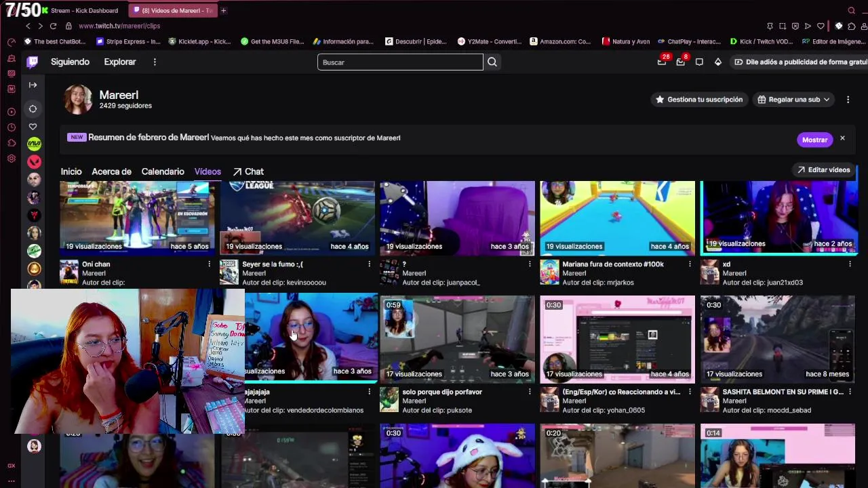Click clip author yohan_0605 text

(x=623, y=410)
